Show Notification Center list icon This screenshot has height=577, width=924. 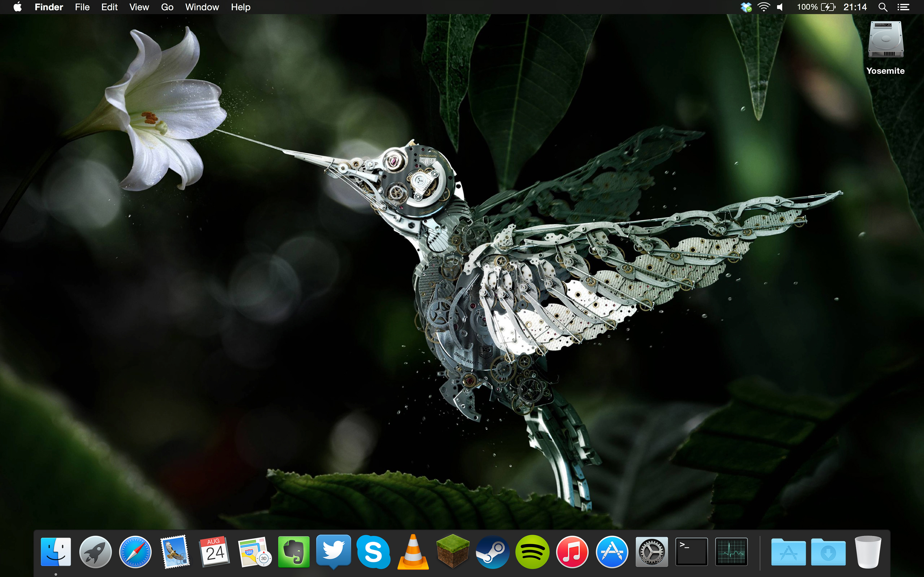pyautogui.click(x=903, y=7)
